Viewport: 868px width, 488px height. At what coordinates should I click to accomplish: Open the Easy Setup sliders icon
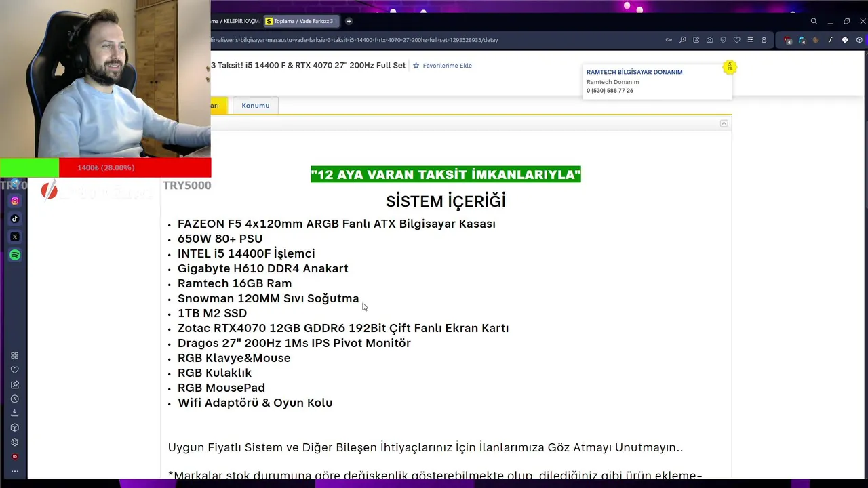[750, 40]
